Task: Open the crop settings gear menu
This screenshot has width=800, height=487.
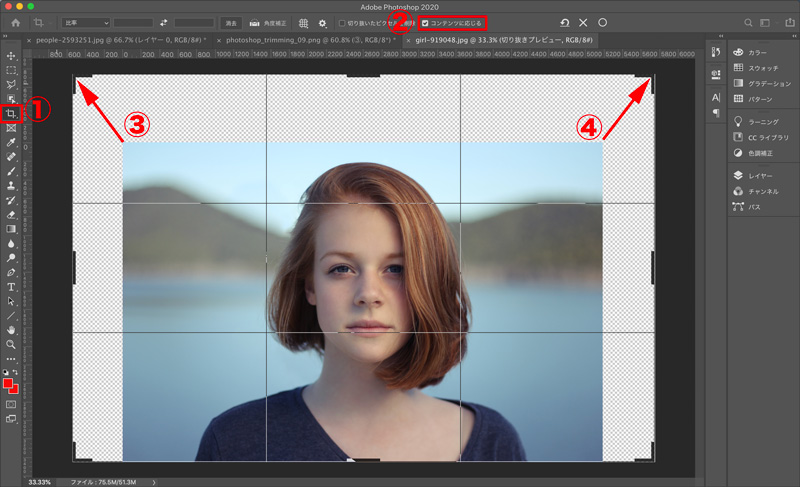Action: tap(322, 23)
